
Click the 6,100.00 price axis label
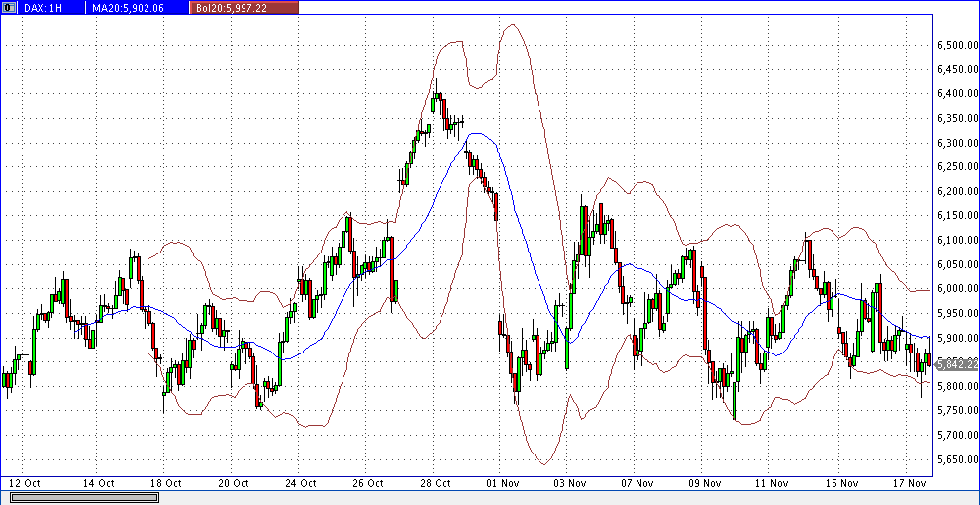957,240
